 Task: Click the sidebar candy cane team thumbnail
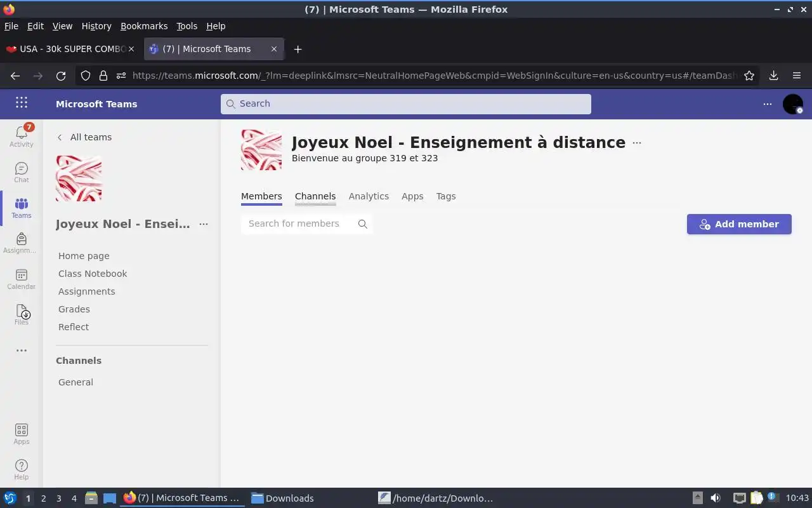(x=79, y=178)
